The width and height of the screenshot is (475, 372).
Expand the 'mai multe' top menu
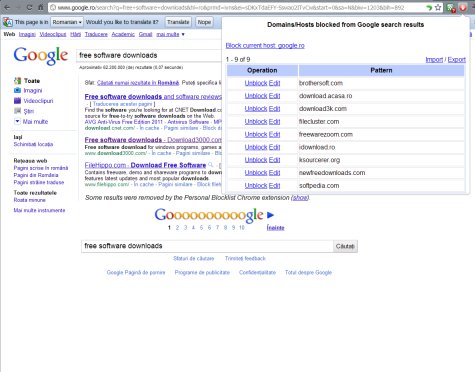[170, 34]
